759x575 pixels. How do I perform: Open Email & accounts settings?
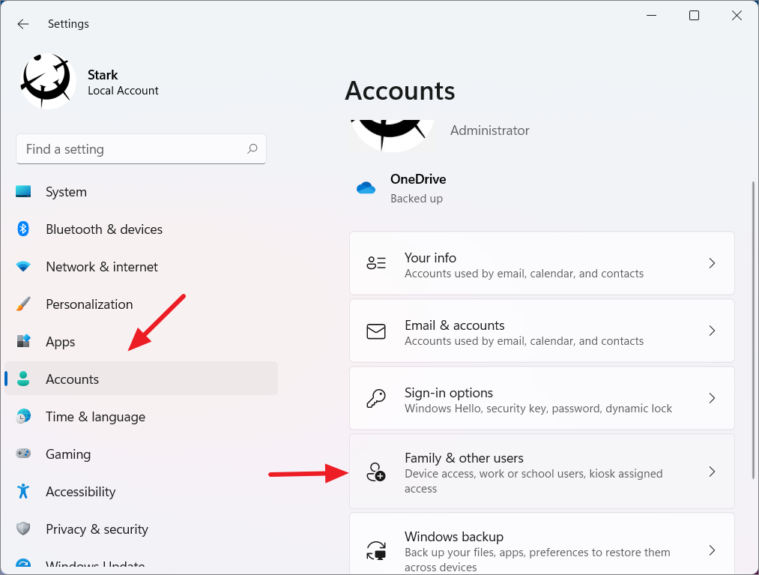(542, 331)
